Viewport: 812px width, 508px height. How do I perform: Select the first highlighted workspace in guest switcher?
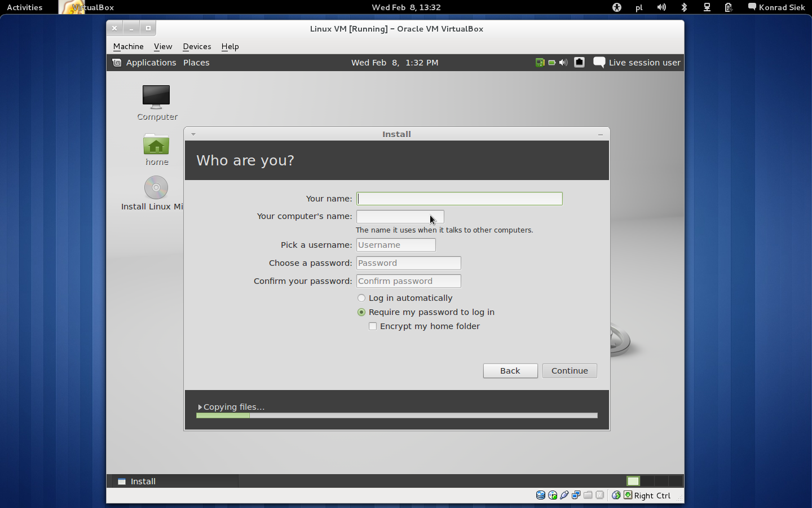click(633, 481)
